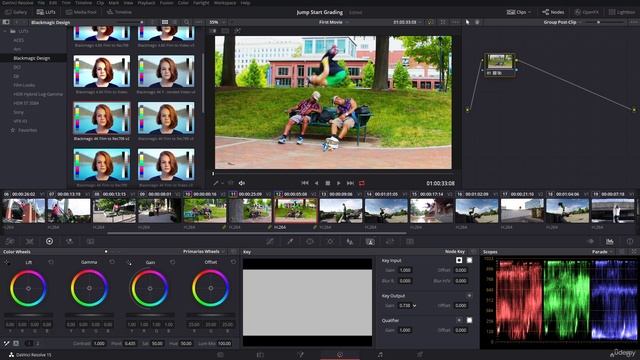640x360 pixels.
Task: Open the Sizing palette
Action: point(390,242)
